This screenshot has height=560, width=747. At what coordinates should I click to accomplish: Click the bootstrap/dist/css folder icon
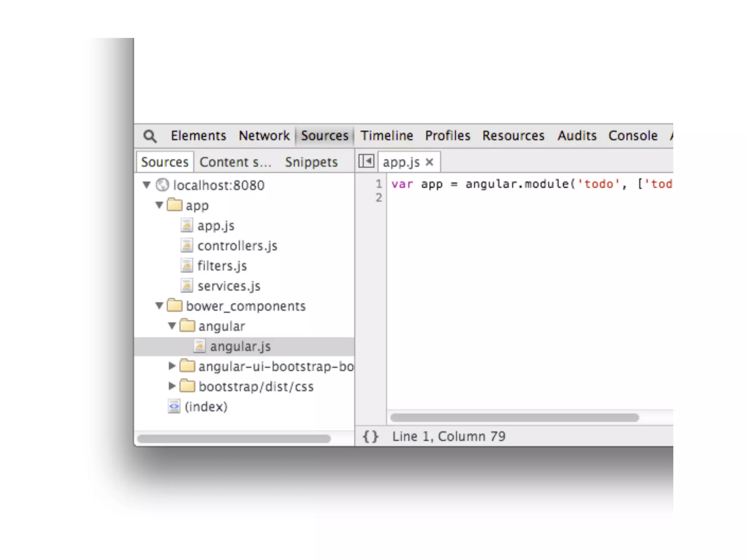click(187, 386)
